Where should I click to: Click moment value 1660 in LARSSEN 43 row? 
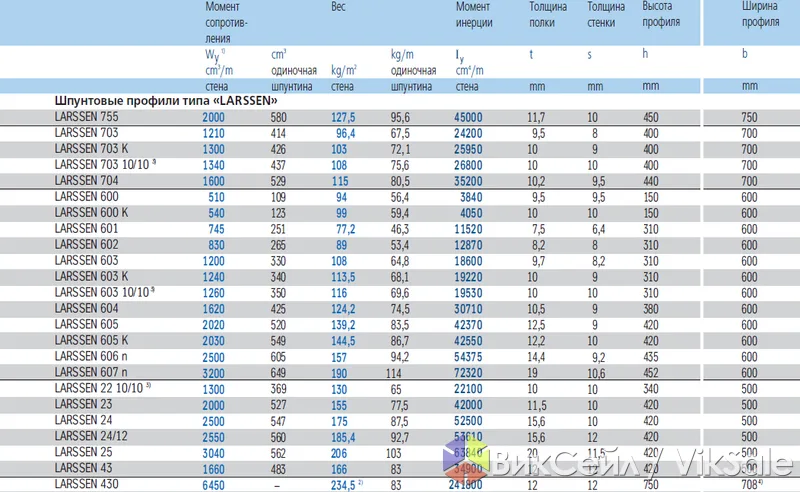[x=213, y=469]
